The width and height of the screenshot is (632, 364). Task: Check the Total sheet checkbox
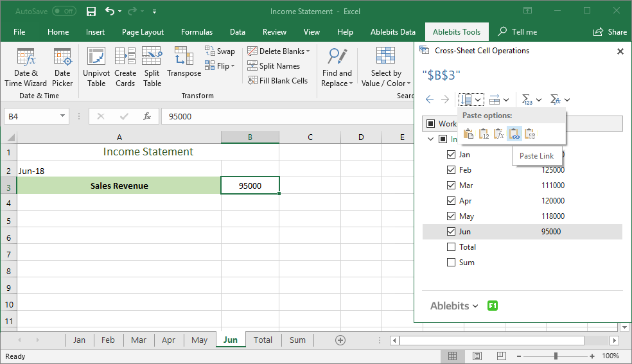[452, 247]
